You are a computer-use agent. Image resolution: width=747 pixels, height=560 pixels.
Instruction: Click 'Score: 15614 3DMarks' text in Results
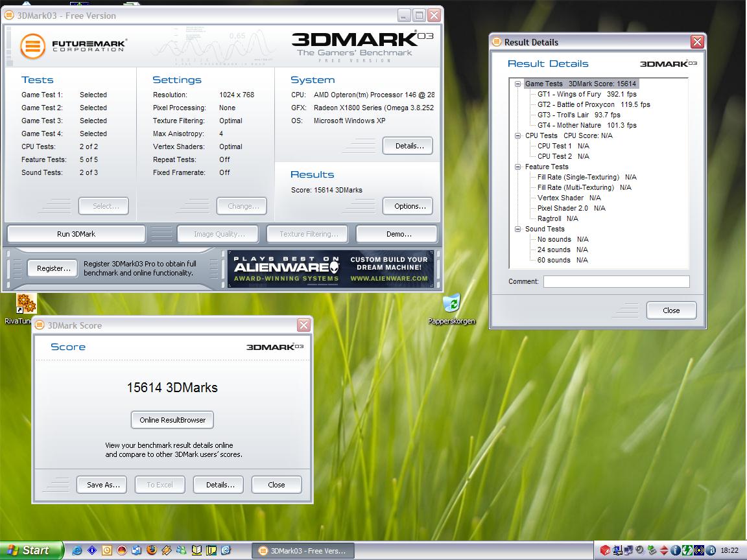(x=327, y=190)
